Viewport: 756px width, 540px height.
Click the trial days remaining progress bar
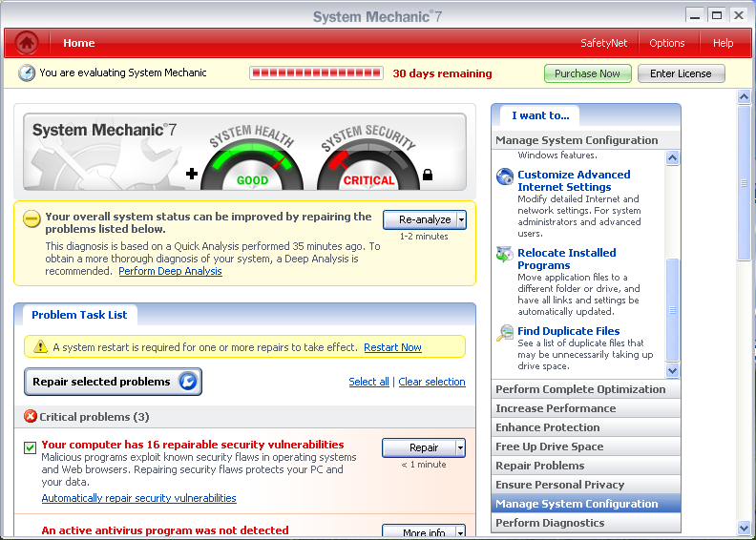(316, 73)
